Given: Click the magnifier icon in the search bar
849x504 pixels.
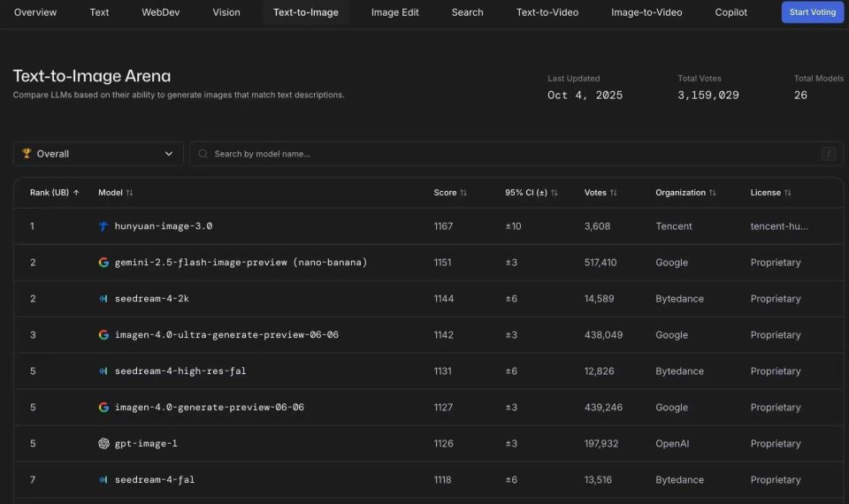Looking at the screenshot, I should coord(203,154).
